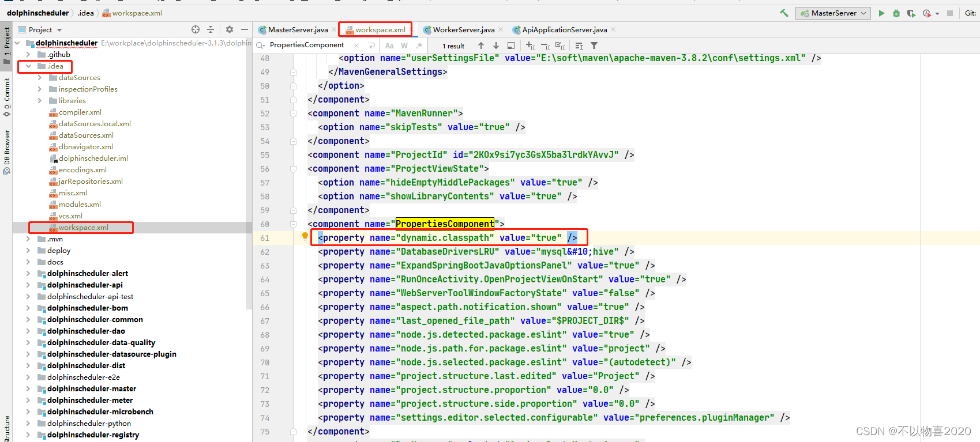Click the intention lightbulb on line 61
The height and width of the screenshot is (442, 980).
click(305, 236)
